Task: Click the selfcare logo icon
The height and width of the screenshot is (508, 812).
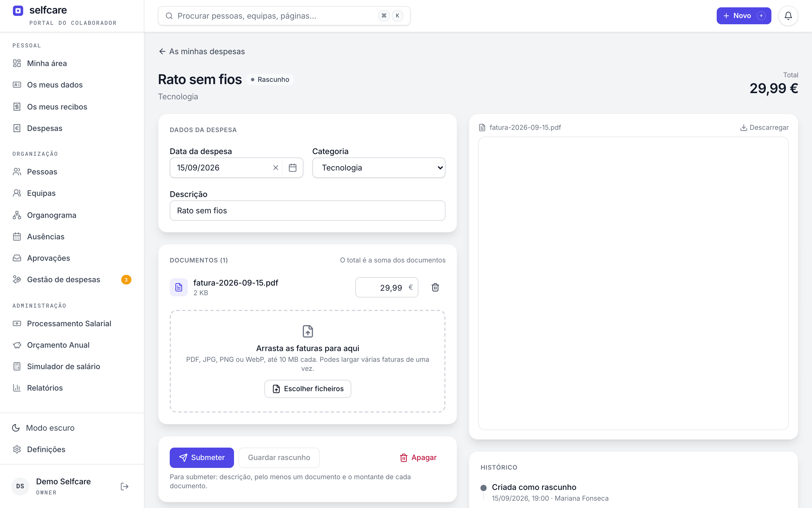Action: (18, 11)
